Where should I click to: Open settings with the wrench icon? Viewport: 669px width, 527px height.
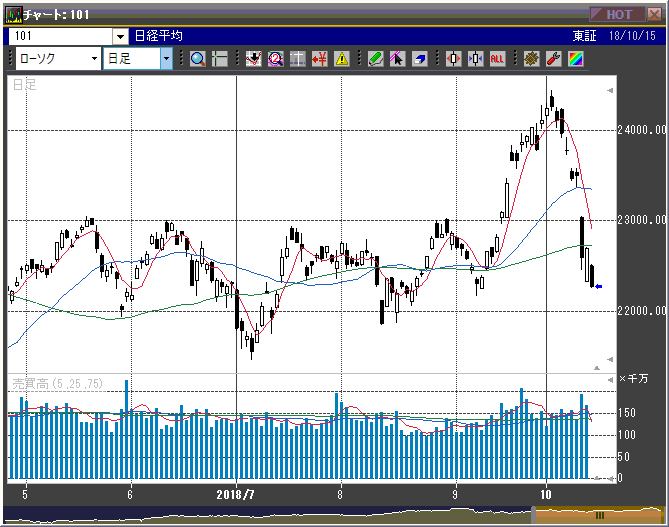tap(553, 59)
